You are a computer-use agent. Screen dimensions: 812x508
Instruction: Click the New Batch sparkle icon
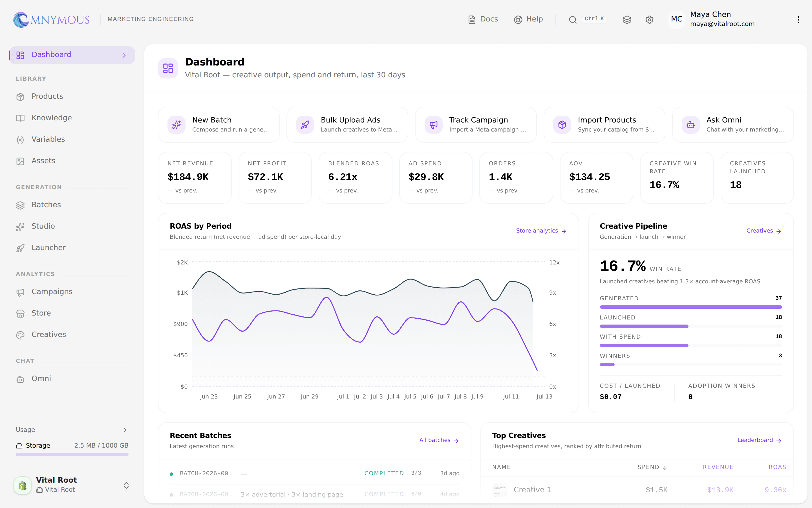176,125
